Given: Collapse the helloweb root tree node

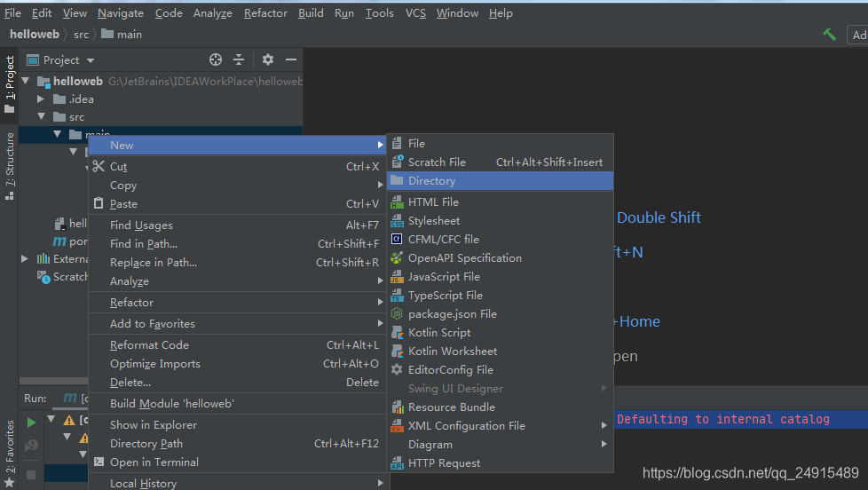Looking at the screenshot, I should tap(26, 81).
